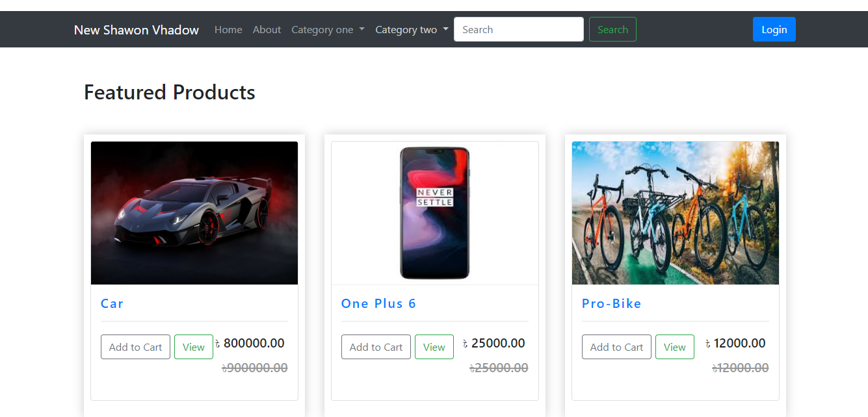Click the New Shawon Vhadow brand
The width and height of the screenshot is (868, 417).
coord(137,30)
